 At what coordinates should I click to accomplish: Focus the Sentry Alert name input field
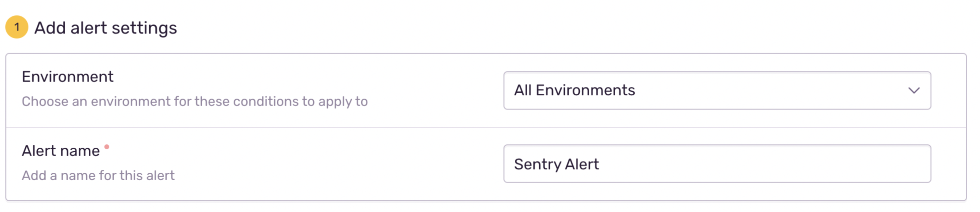tap(717, 164)
